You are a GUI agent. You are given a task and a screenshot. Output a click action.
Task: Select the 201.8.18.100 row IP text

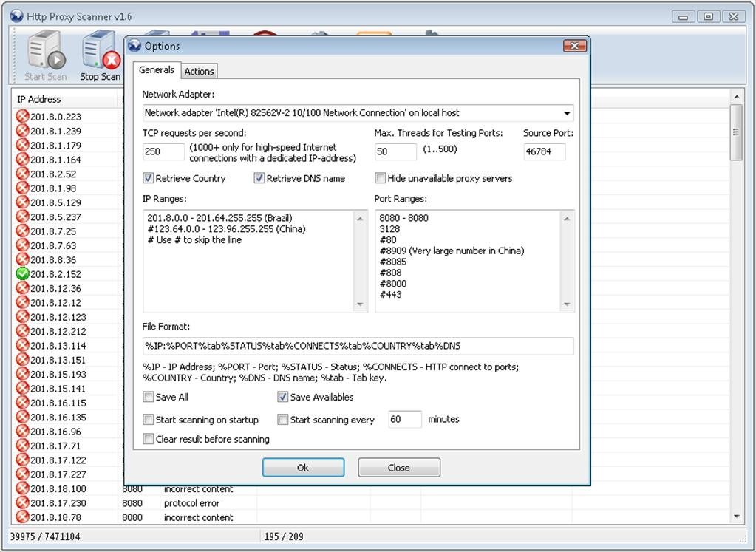click(x=58, y=489)
